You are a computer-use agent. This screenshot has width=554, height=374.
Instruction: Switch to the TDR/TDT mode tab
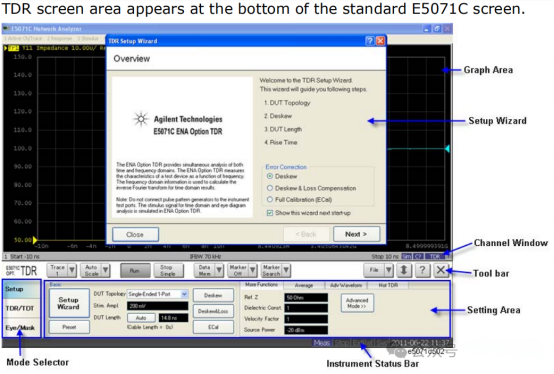21,308
